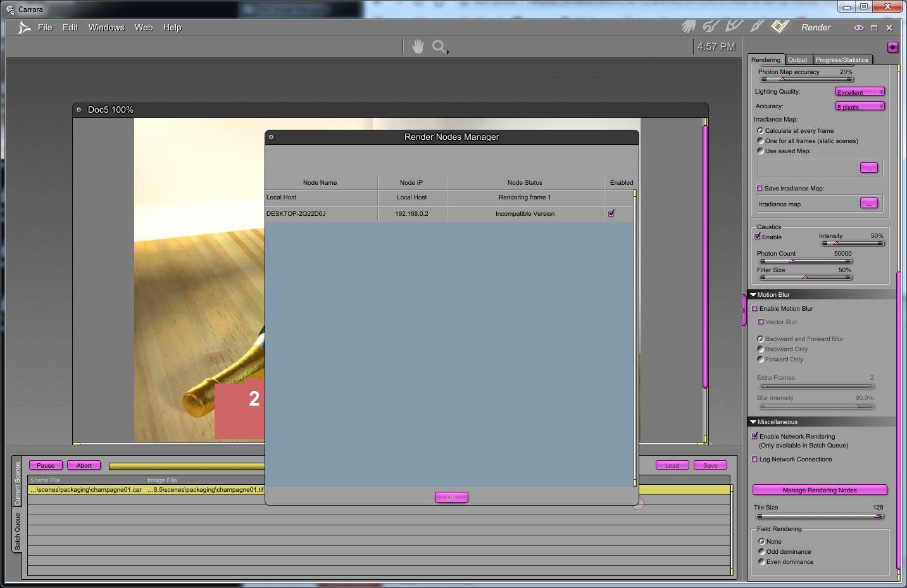907x588 pixels.
Task: Enable Motion Blur checkbox
Action: (754, 308)
